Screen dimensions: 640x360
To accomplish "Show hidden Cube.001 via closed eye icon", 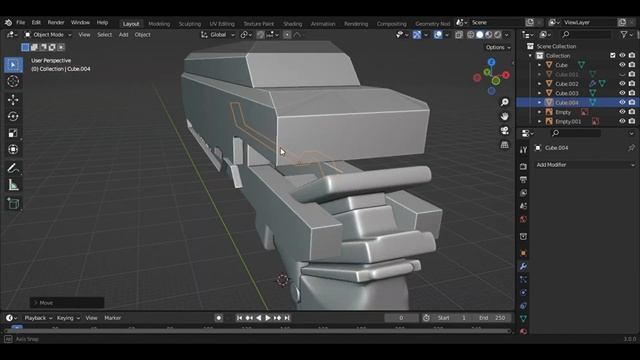I will (x=622, y=74).
